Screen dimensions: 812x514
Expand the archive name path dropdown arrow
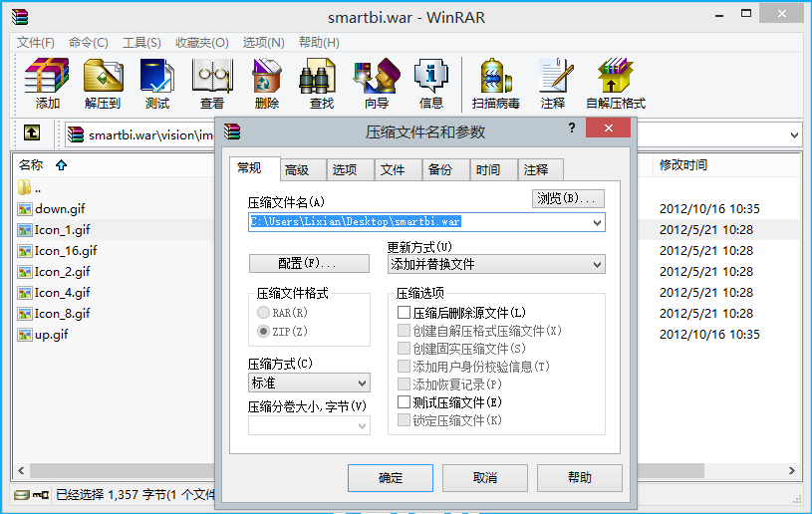[x=597, y=222]
